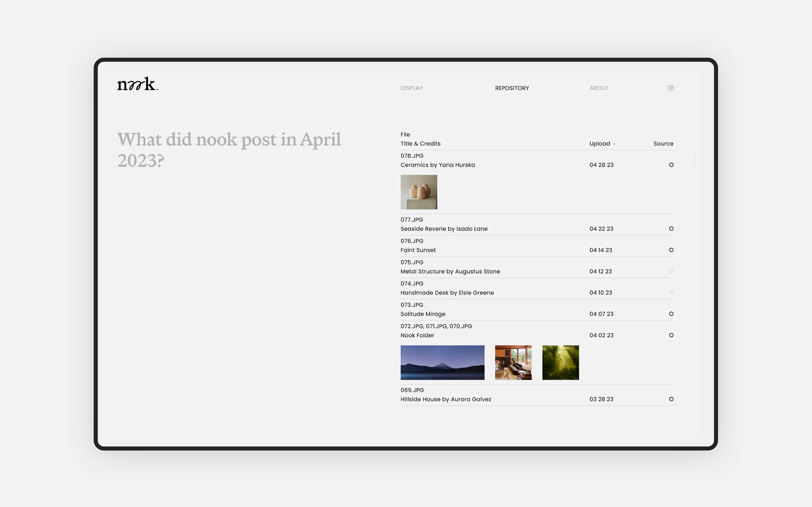Click source circle for Hillside House row
The image size is (812, 507).
click(671, 399)
